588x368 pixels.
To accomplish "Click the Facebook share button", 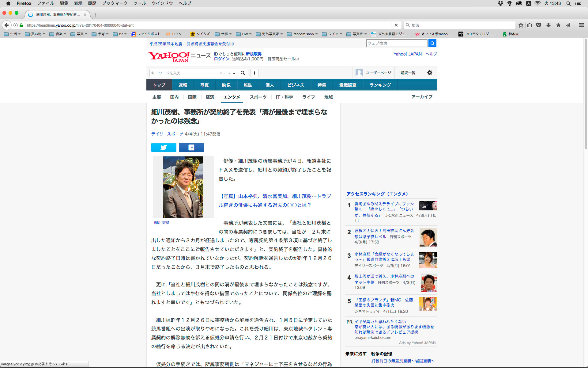I will [191, 148].
